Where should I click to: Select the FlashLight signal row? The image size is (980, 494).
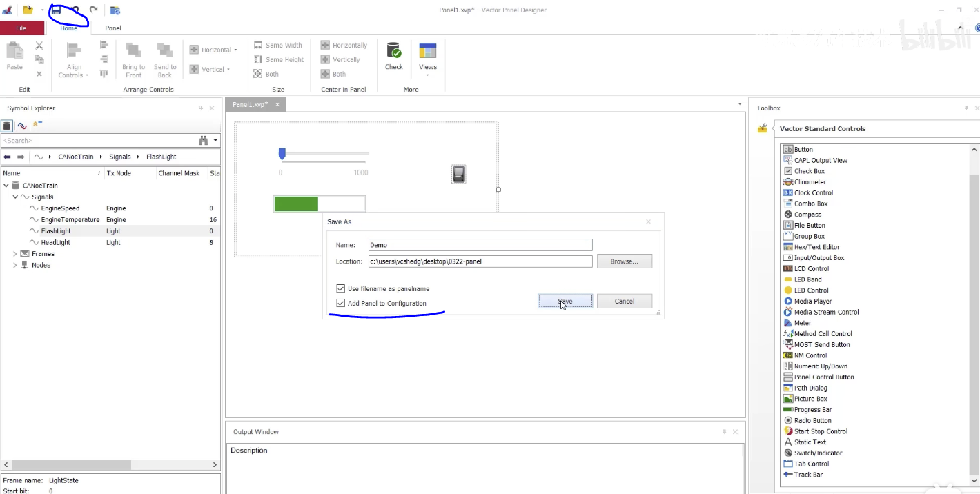[110, 231]
